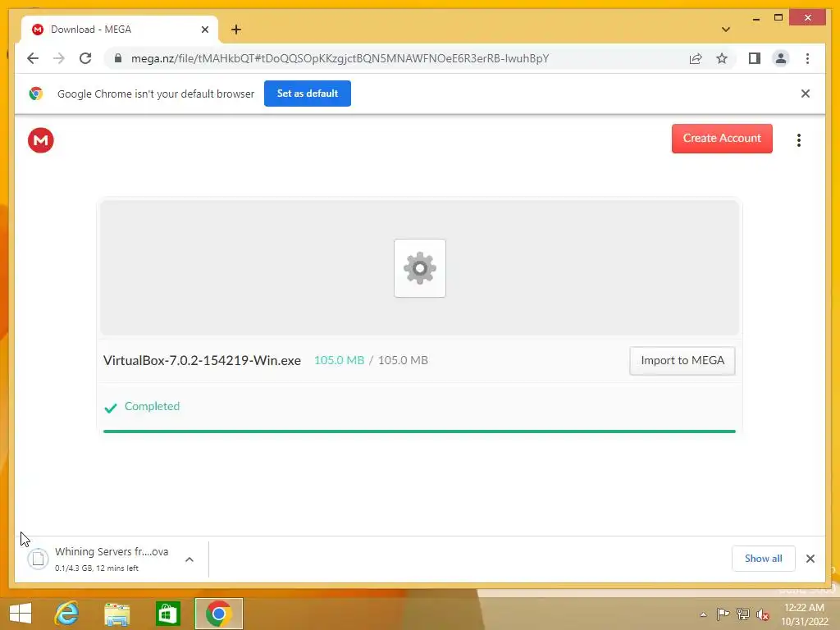840x630 pixels.
Task: Click the muted volume tray icon
Action: pos(763,614)
